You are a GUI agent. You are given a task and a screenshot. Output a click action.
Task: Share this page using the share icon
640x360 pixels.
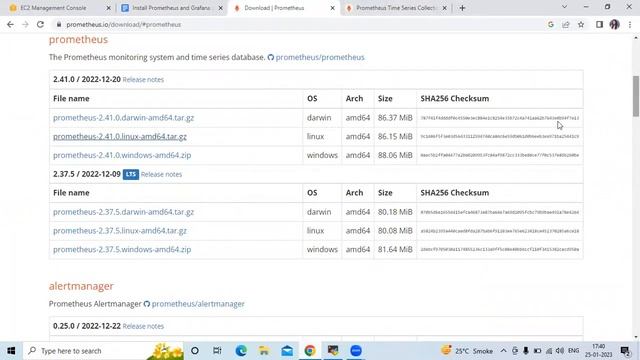[566, 24]
